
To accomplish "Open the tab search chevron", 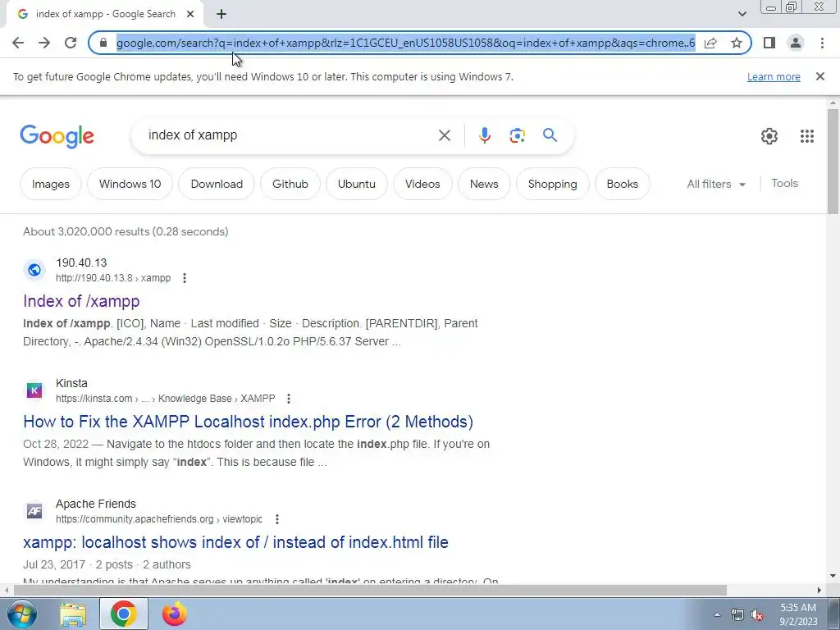I will coord(742,15).
